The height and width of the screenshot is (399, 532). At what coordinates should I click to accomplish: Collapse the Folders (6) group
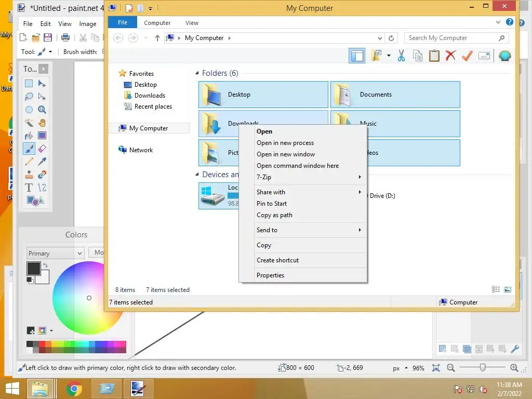pyautogui.click(x=197, y=73)
